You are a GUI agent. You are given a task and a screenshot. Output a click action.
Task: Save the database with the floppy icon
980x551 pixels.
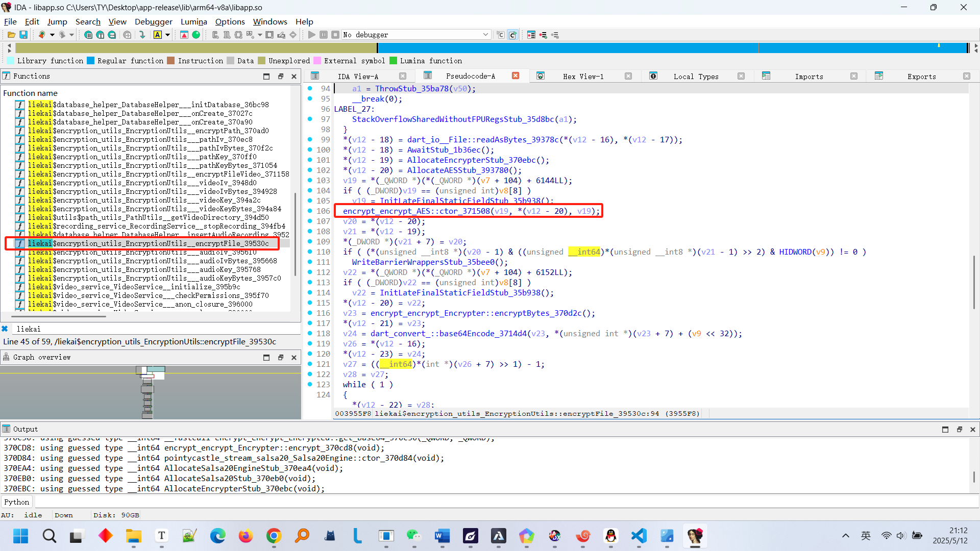click(x=23, y=35)
